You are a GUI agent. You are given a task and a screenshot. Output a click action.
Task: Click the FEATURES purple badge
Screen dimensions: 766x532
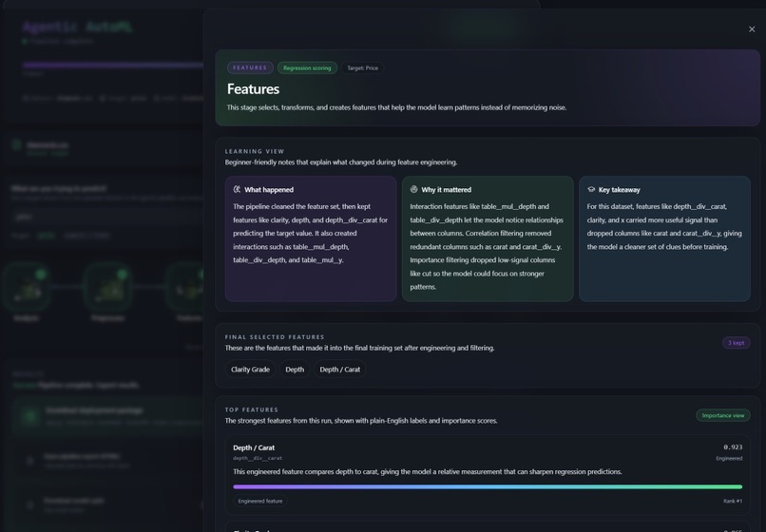pos(250,67)
